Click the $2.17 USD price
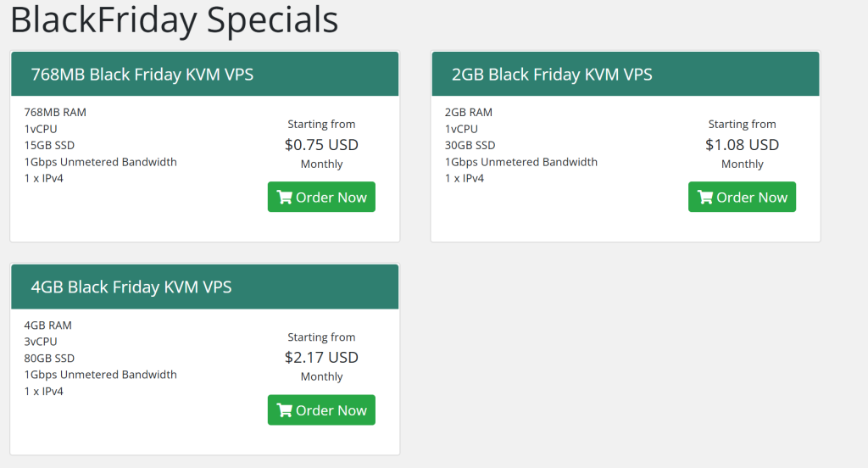Image resolution: width=868 pixels, height=468 pixels. coord(321,357)
